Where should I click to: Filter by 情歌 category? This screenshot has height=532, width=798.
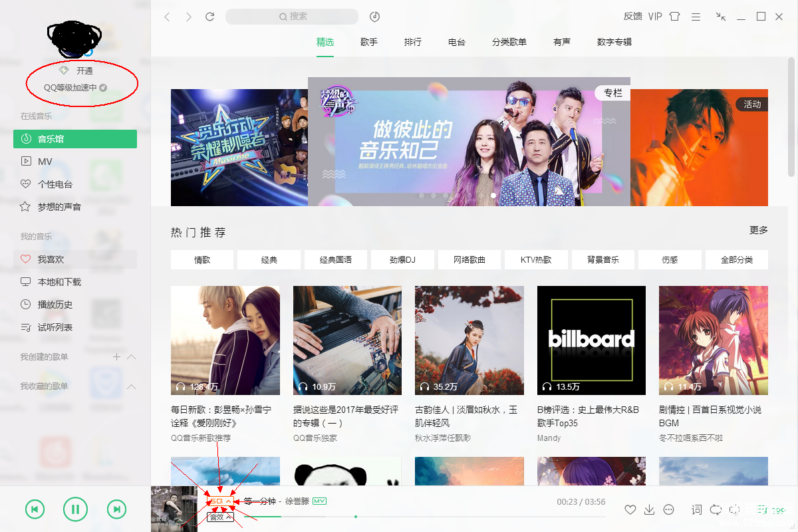[x=202, y=260]
